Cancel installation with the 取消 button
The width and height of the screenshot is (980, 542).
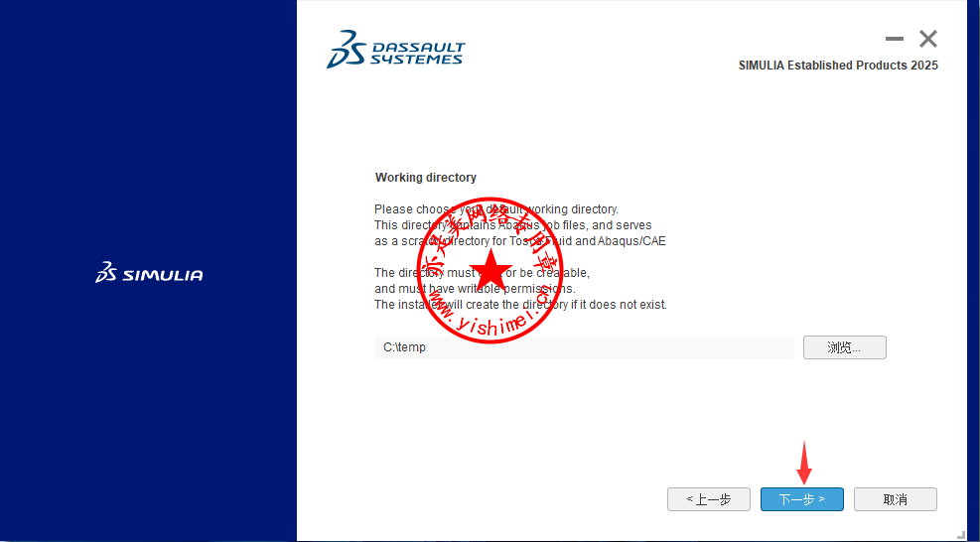coord(896,499)
